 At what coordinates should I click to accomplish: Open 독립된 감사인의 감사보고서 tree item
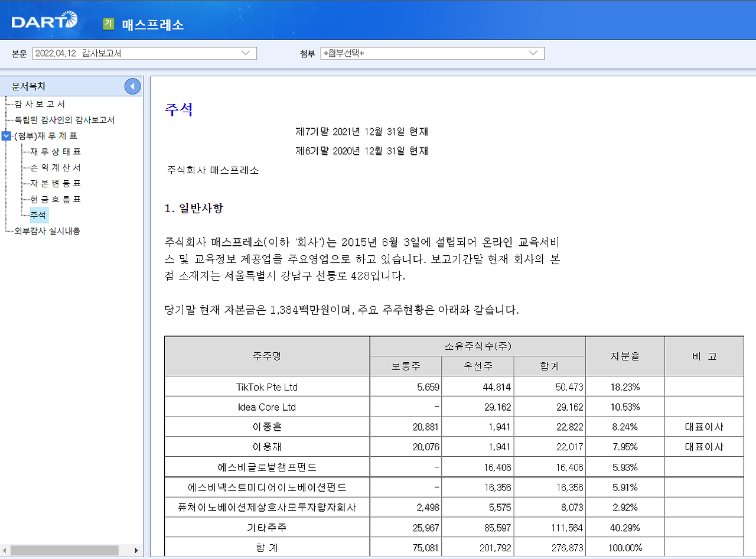coord(65,120)
